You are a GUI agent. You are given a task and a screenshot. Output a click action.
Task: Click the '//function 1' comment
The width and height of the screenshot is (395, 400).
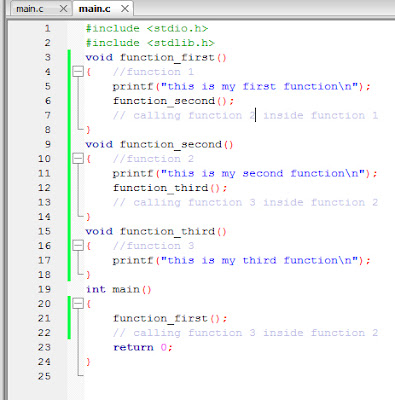153,72
